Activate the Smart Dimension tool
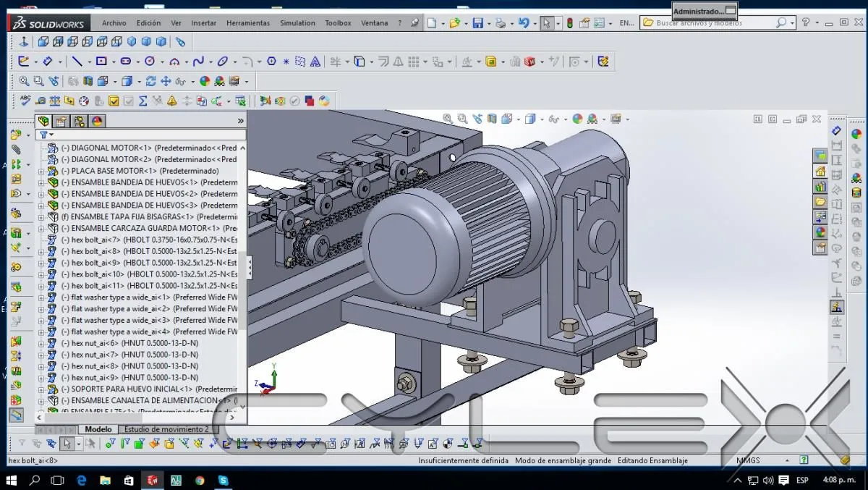This screenshot has width=868, height=490. tap(48, 62)
